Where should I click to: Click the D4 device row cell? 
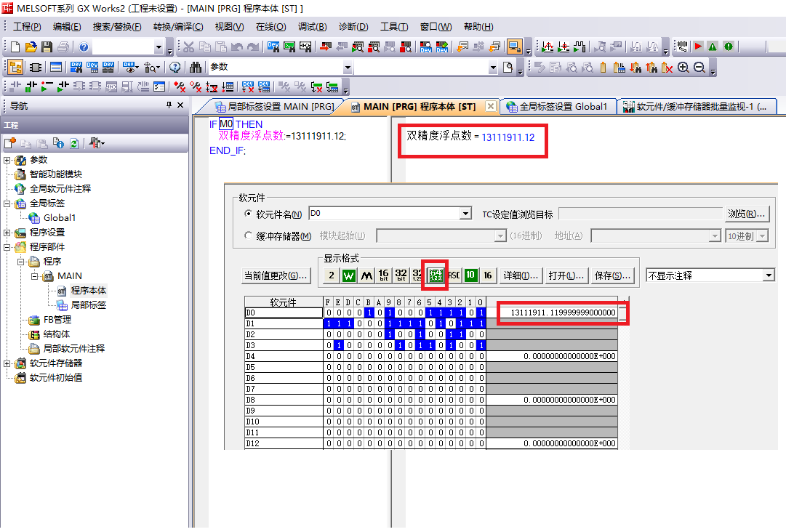283,356
